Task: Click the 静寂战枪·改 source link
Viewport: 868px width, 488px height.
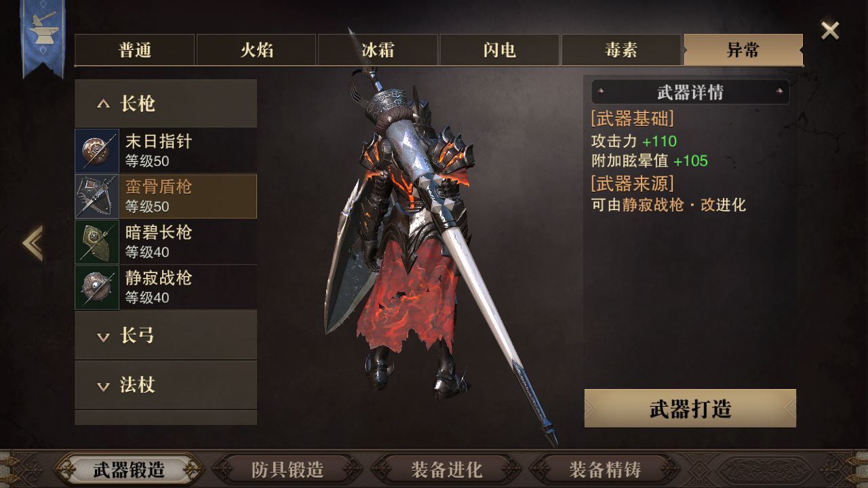Action: point(685,205)
